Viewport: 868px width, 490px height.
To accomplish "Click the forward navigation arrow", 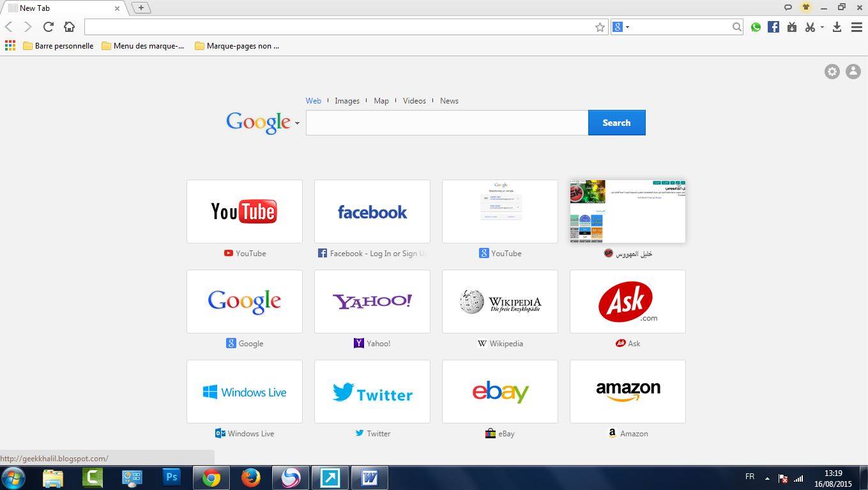I will [x=27, y=27].
